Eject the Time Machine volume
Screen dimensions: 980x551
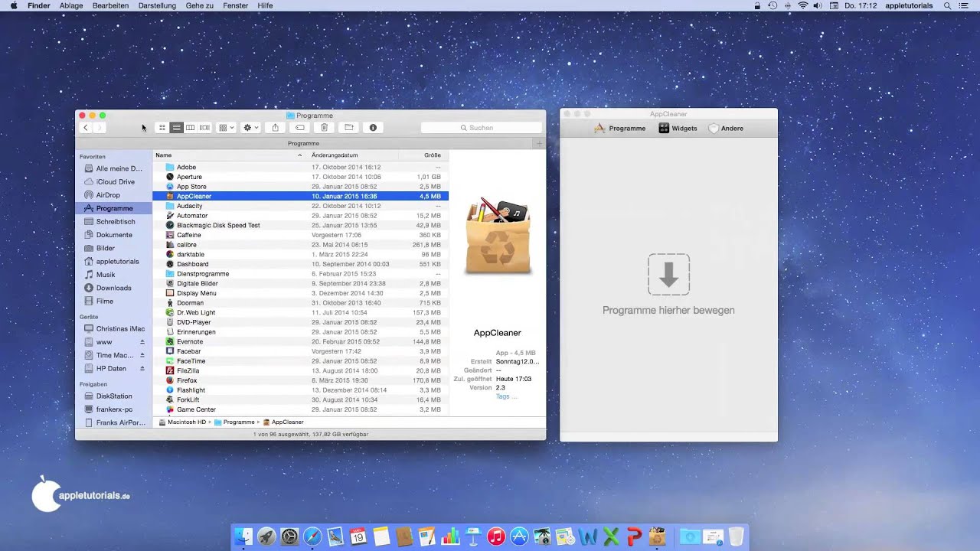point(142,355)
